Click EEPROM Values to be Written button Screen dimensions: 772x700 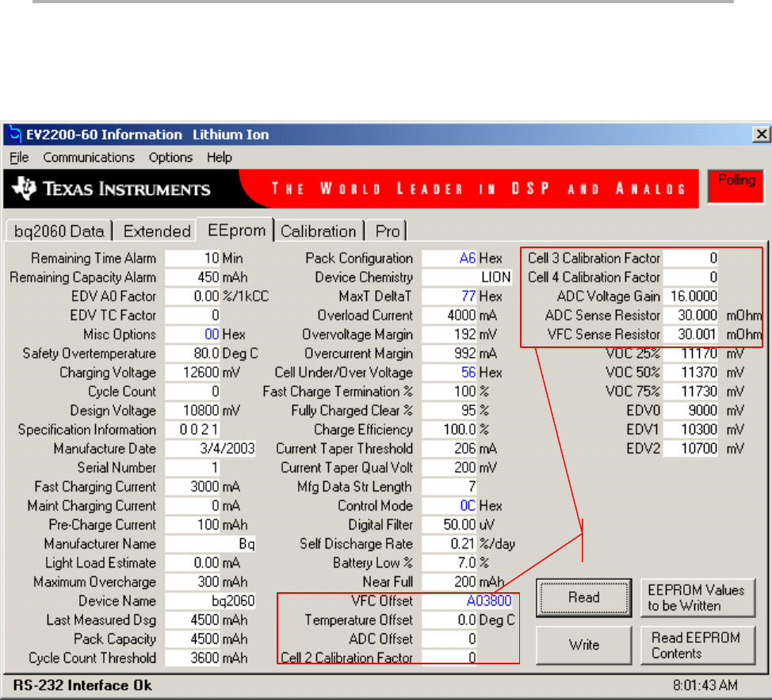(x=697, y=598)
